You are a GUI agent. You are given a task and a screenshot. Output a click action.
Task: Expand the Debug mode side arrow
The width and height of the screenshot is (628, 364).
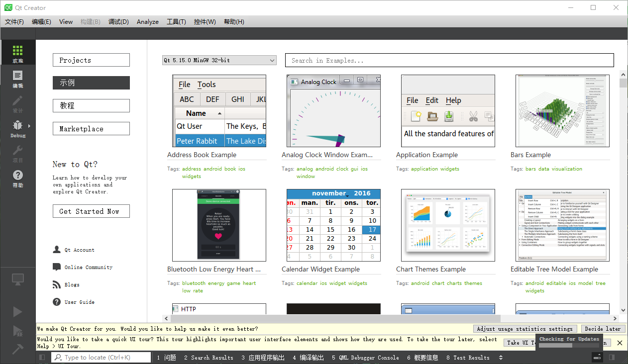(29, 126)
